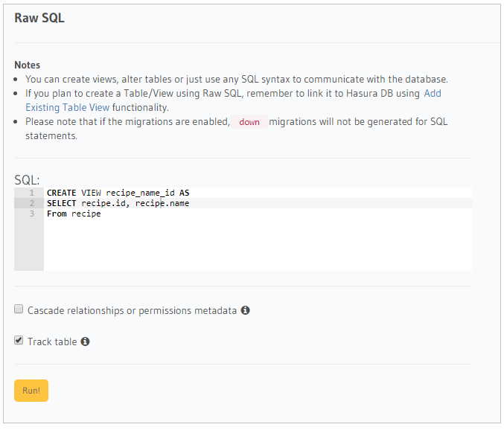The image size is (504, 433).
Task: Click 'recipe_name_id' in the first SQL line
Action: [x=140, y=193]
